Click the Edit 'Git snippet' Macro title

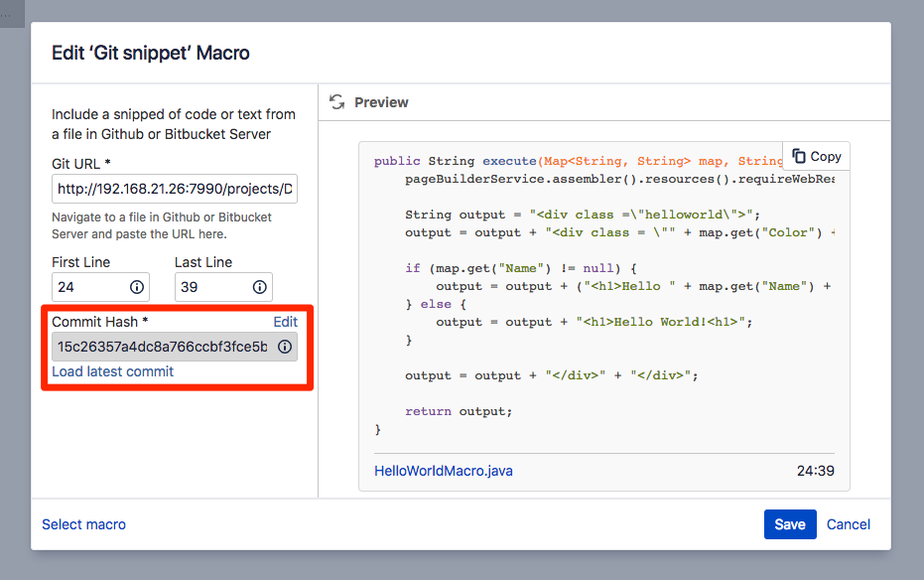[x=150, y=53]
